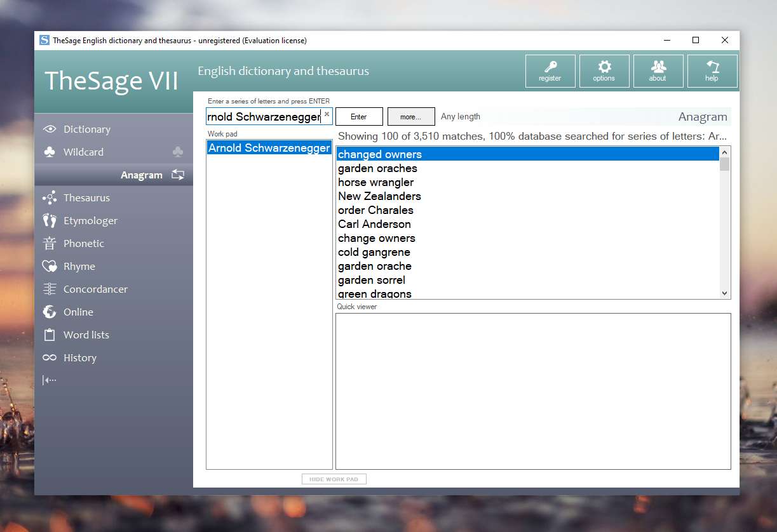Click the Phonetic character icon
The height and width of the screenshot is (532, 777).
pos(50,244)
